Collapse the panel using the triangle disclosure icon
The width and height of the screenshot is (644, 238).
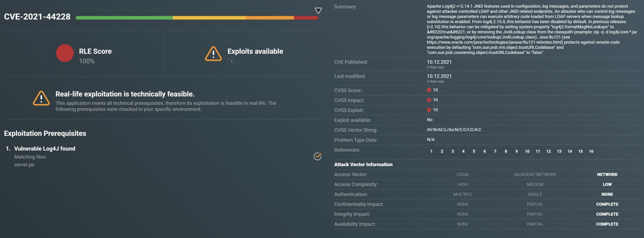tap(318, 11)
